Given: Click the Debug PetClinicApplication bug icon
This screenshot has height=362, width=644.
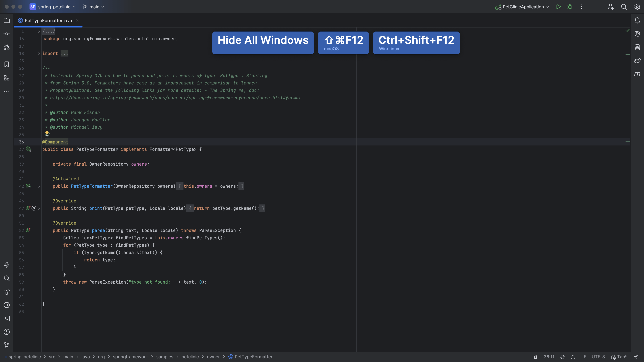Looking at the screenshot, I should coord(570,7).
